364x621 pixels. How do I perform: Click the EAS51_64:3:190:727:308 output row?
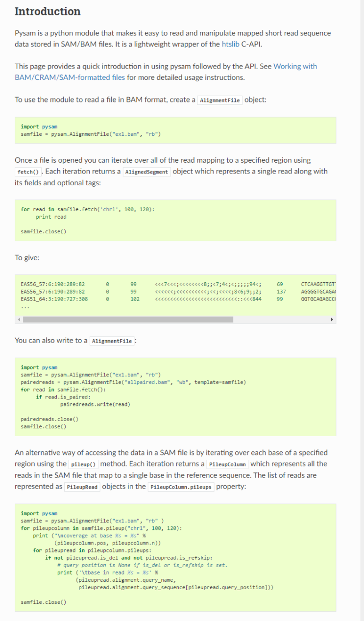click(54, 298)
